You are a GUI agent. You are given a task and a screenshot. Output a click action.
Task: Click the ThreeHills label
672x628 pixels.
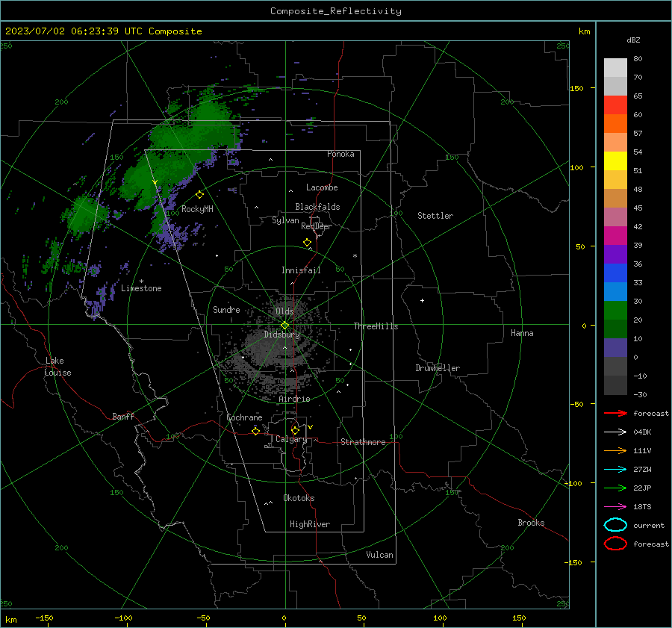coord(376,326)
